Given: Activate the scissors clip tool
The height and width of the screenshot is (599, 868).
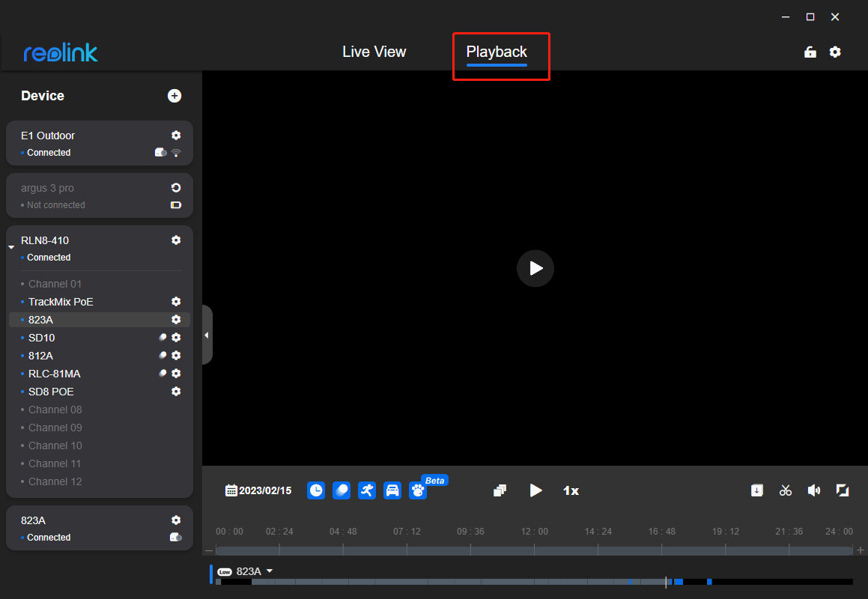Looking at the screenshot, I should (786, 490).
